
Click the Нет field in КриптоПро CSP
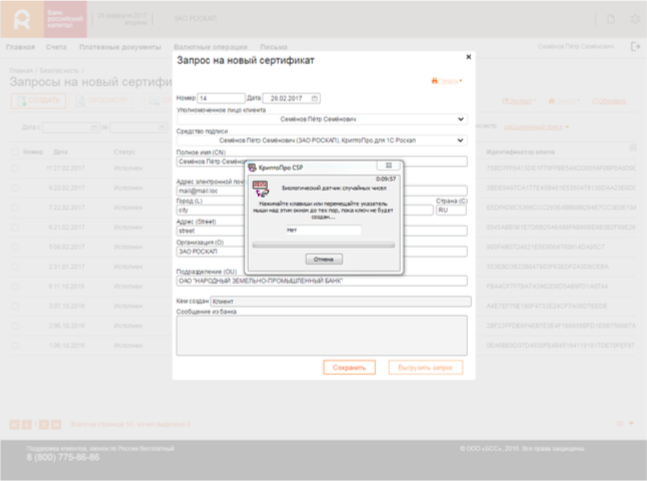tap(324, 230)
